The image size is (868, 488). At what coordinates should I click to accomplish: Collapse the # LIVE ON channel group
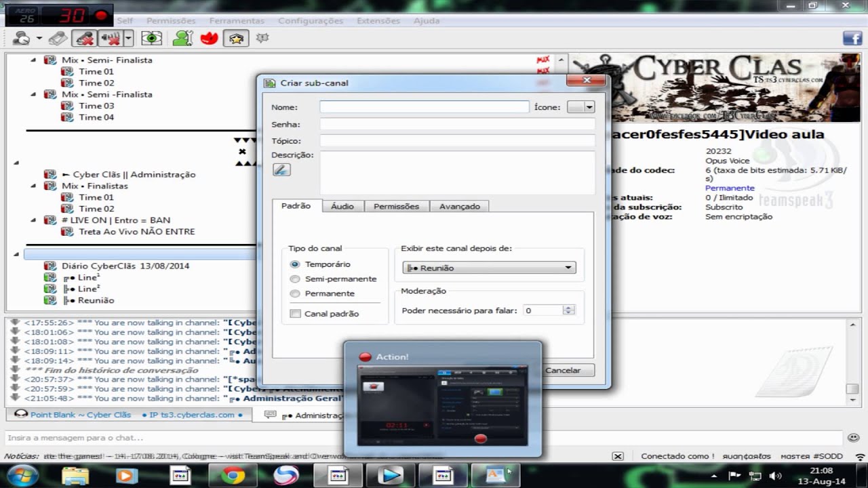point(33,220)
